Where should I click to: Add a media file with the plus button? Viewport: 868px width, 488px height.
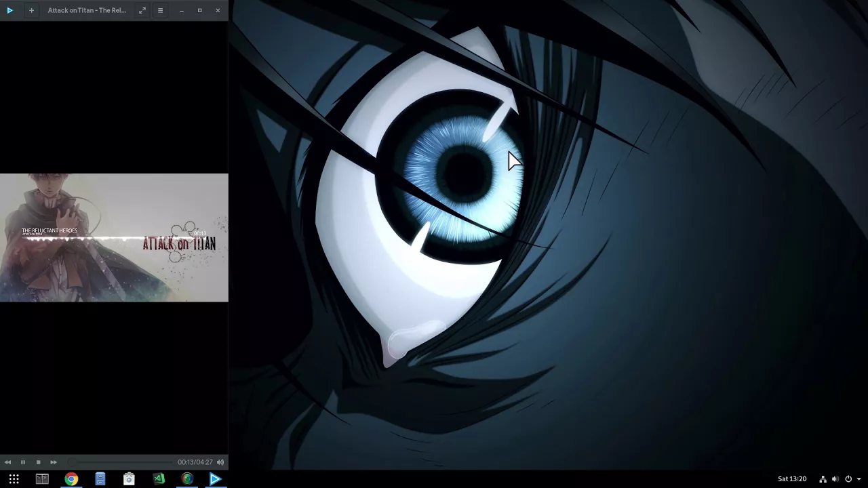31,10
